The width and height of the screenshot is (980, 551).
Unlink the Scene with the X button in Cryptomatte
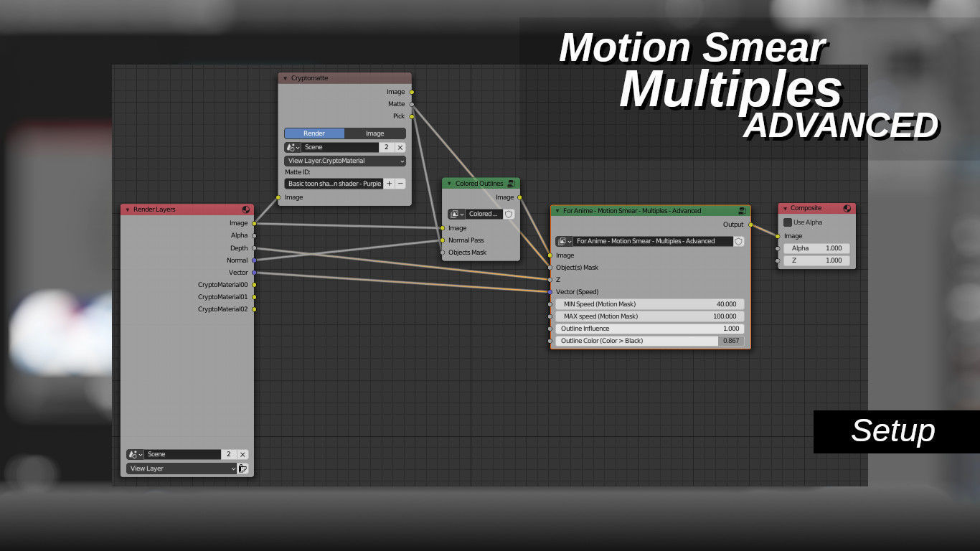click(400, 146)
